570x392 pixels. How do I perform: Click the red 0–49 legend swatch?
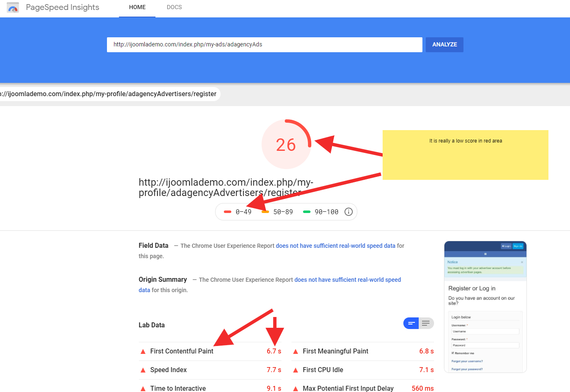point(228,212)
